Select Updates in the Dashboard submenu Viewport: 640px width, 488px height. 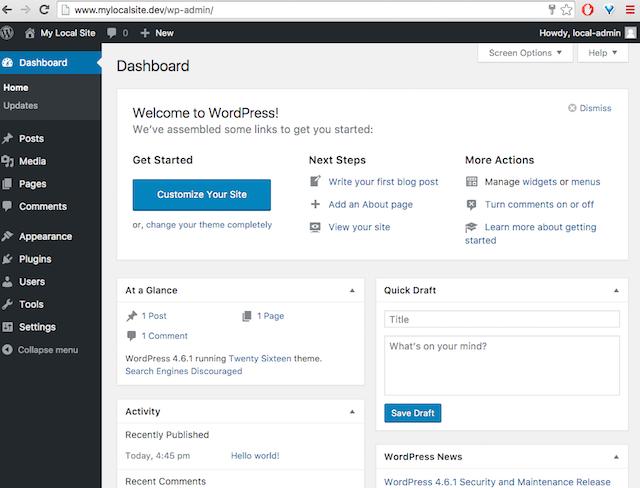click(21, 105)
